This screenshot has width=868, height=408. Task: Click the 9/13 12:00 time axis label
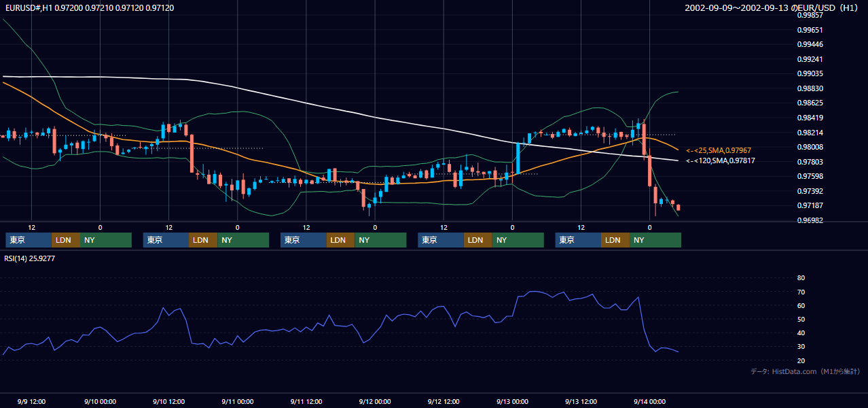(x=581, y=401)
